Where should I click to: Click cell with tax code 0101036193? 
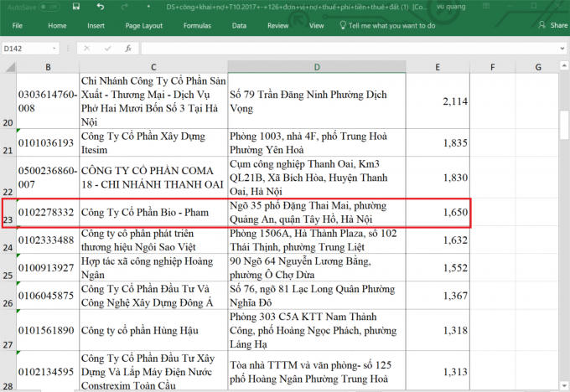(48, 142)
